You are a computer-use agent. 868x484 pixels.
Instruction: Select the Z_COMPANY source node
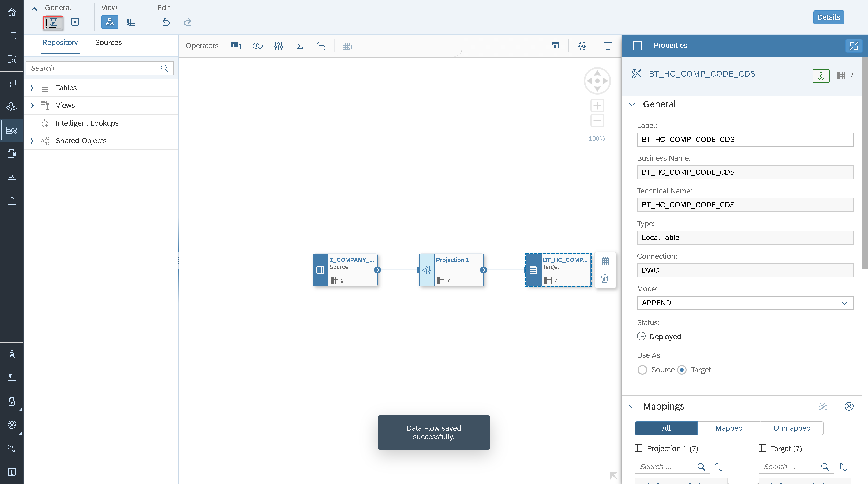point(345,270)
